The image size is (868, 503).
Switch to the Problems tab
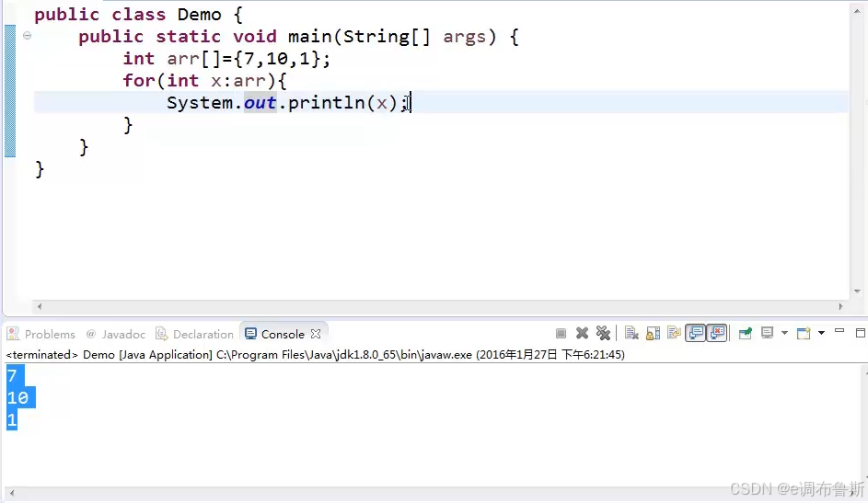[41, 335]
